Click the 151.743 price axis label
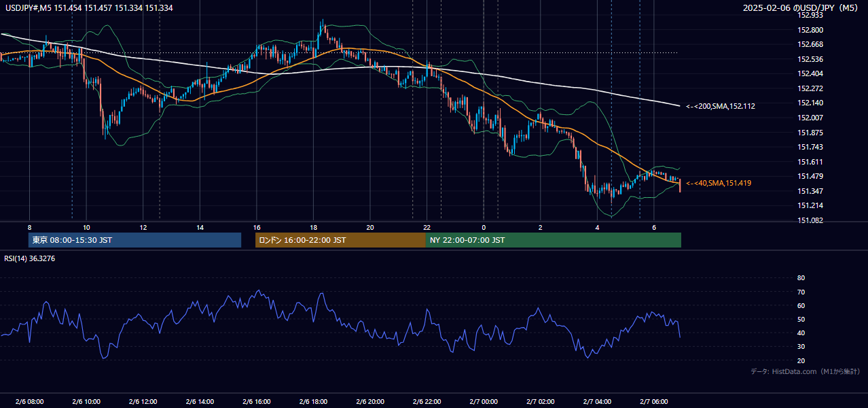The width and height of the screenshot is (868, 408). tap(810, 147)
